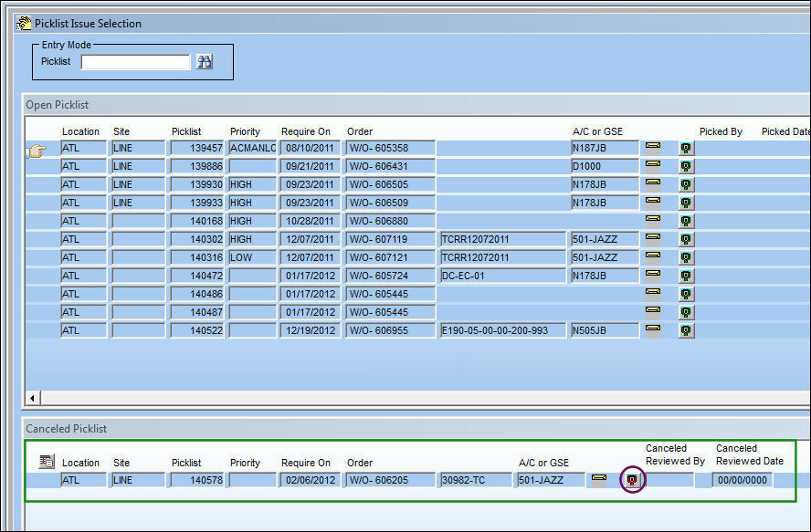
Task: Select the DC-EC-01 cell
Action: point(502,276)
